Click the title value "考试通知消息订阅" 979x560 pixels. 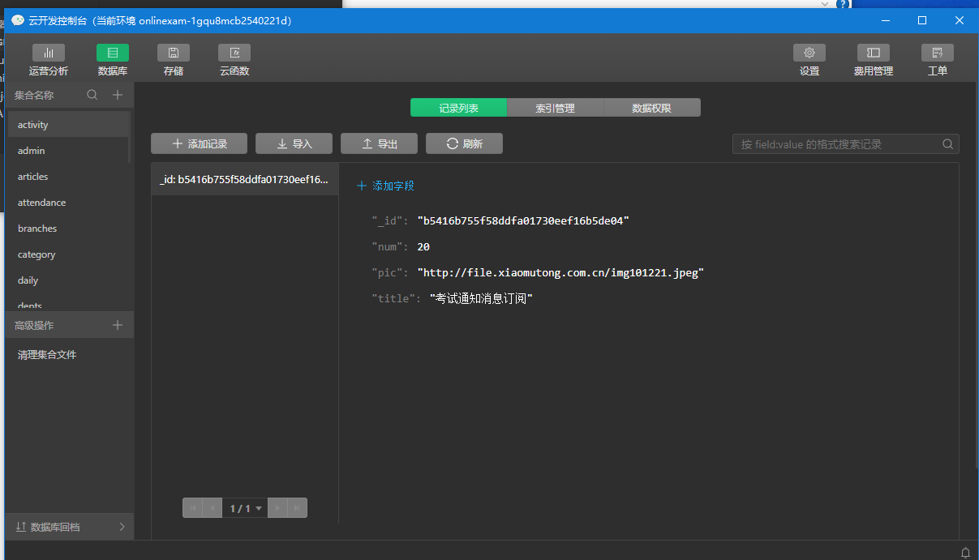click(481, 298)
